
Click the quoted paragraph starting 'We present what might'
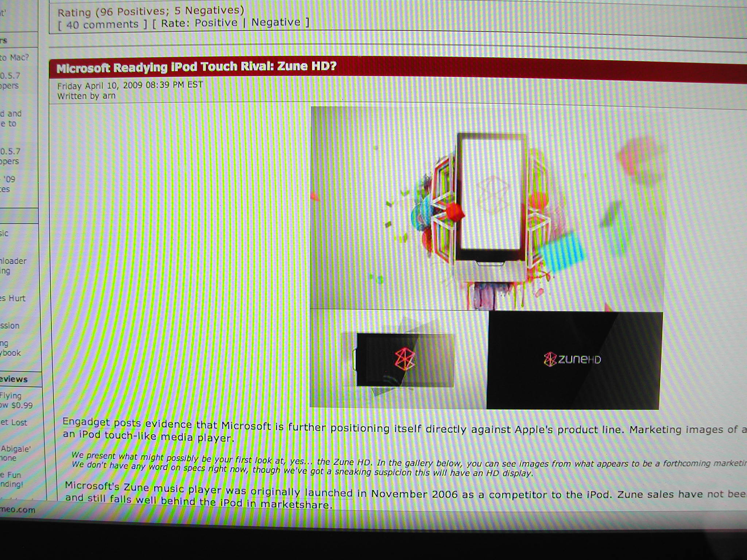(409, 464)
